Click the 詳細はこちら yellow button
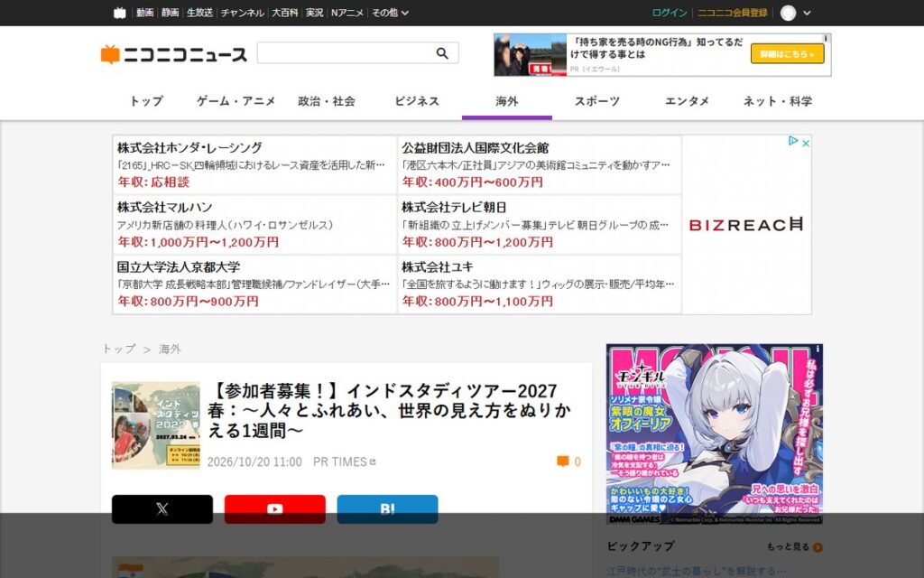 (787, 54)
